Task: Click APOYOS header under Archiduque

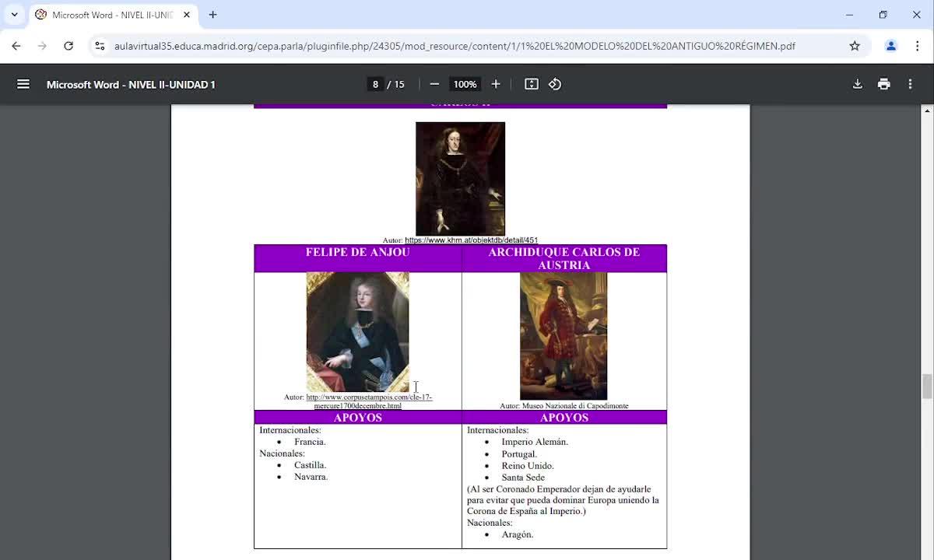Action: (564, 418)
